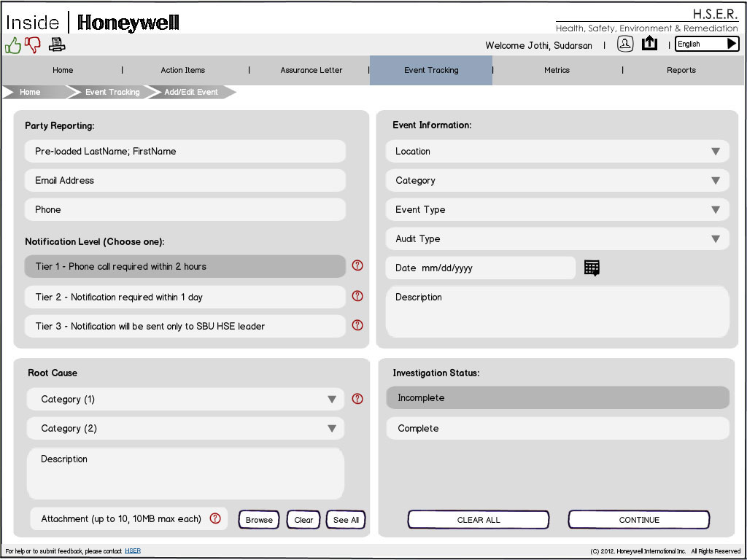The height and width of the screenshot is (560, 747).
Task: Open the Action Items tab
Action: coord(182,70)
